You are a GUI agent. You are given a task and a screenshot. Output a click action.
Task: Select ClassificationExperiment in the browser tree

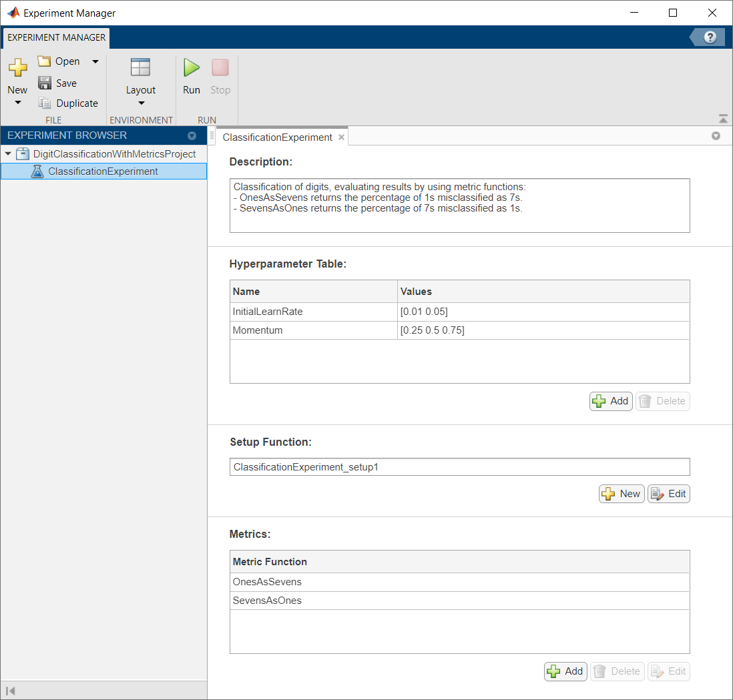coord(103,171)
